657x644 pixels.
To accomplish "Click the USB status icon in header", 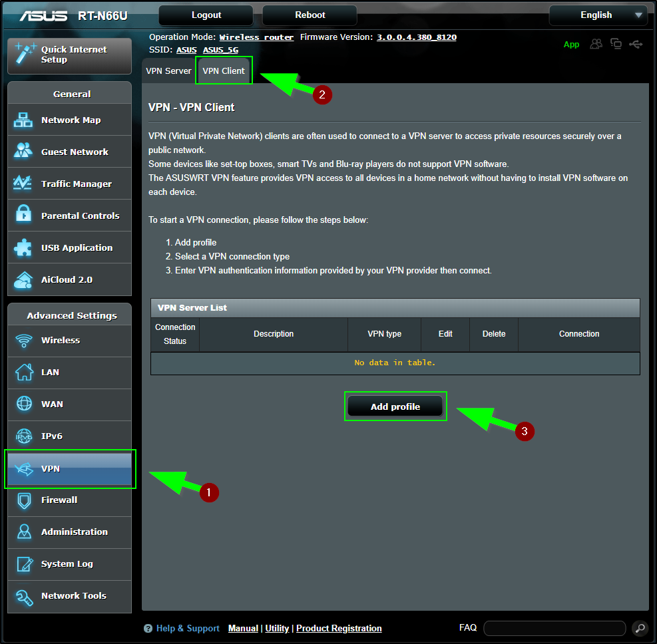I will 636,44.
